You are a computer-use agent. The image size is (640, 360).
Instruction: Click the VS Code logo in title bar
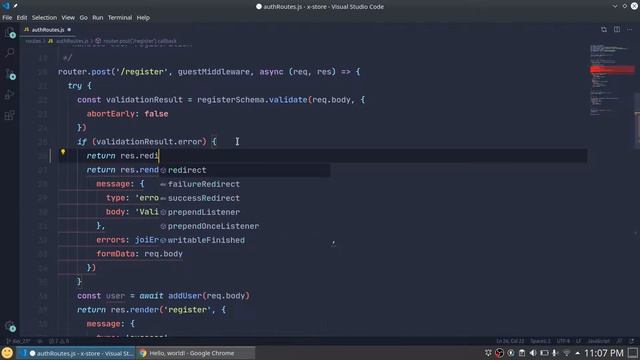pos(5,6)
